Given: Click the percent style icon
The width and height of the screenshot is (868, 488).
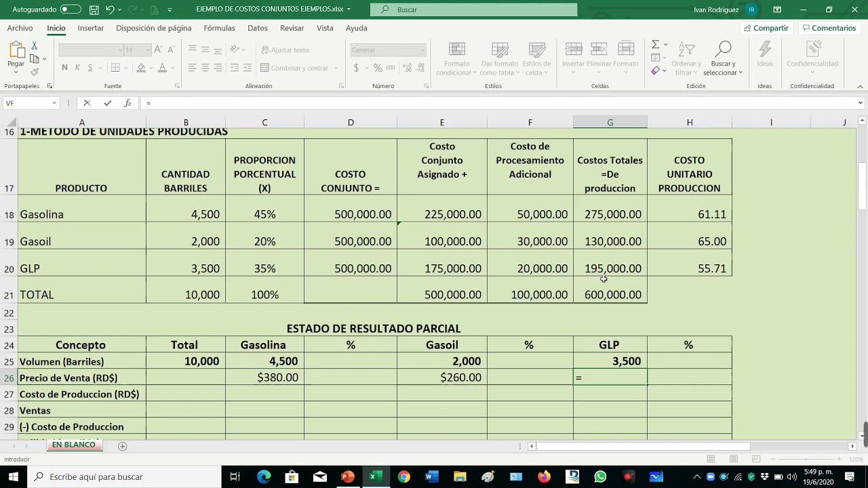Looking at the screenshot, I should point(378,68).
